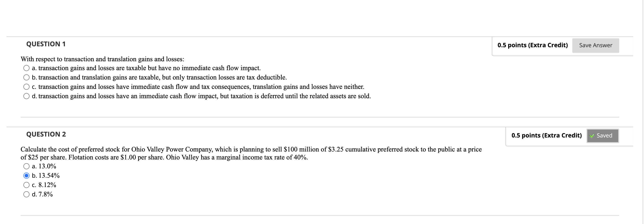Select answer c. 8.12% for Question 2
The height and width of the screenshot is (224, 644).
(26, 185)
